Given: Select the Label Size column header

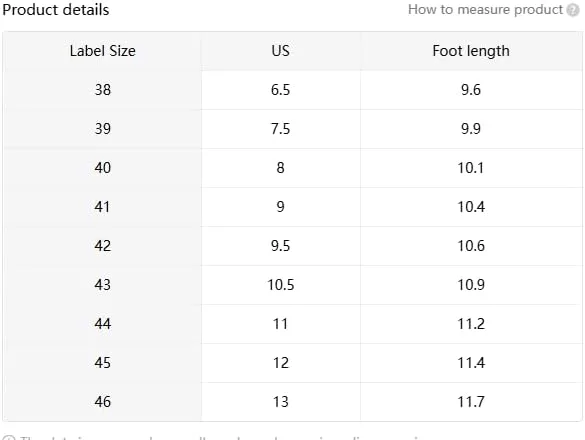Looking at the screenshot, I should [102, 51].
